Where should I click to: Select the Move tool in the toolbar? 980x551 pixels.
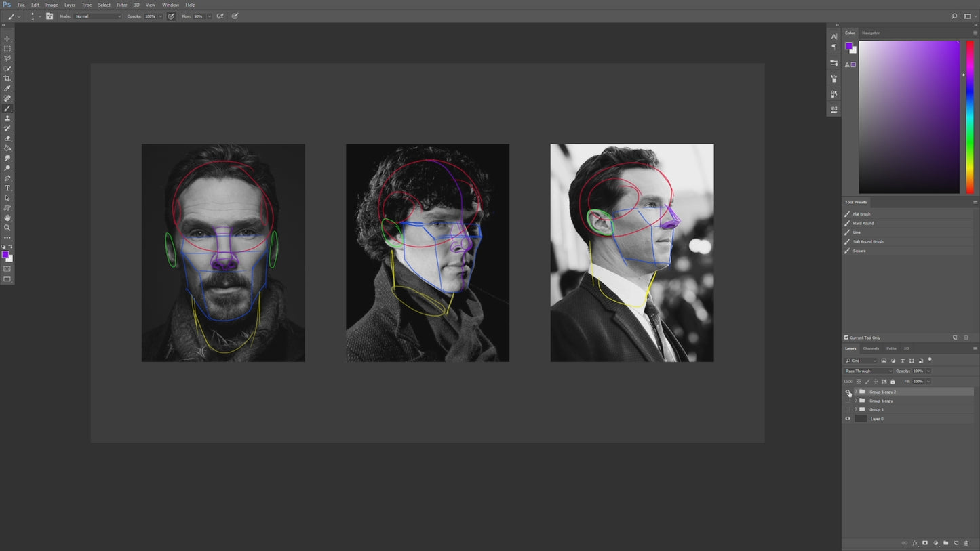click(x=7, y=39)
